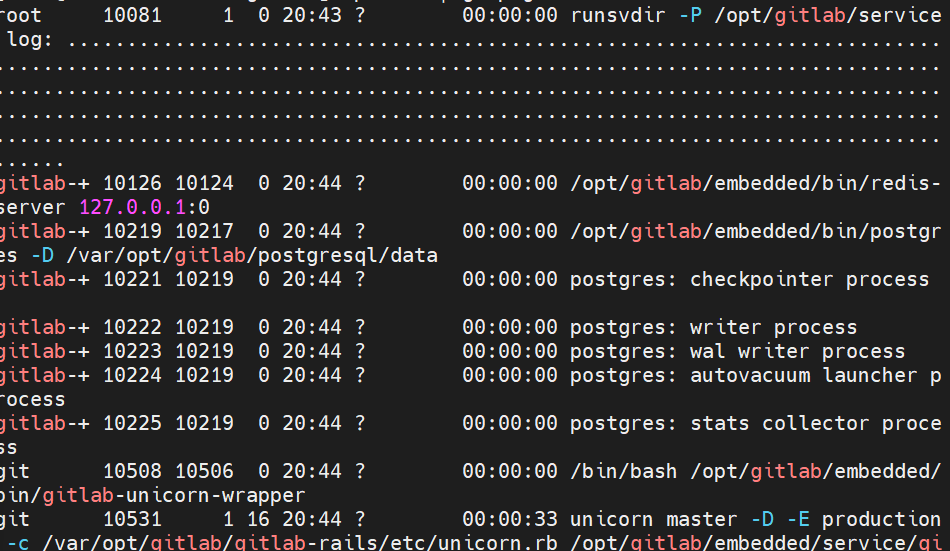This screenshot has height=551, width=950.
Task: Click the text 'postgres: autovacuum launcher'
Action: [744, 375]
